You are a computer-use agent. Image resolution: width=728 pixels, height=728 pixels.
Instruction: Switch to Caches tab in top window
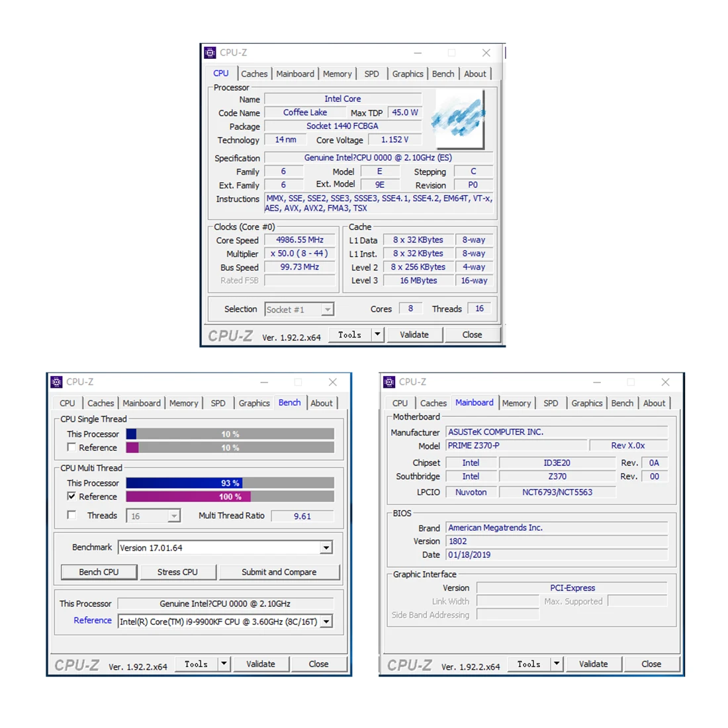point(254,74)
